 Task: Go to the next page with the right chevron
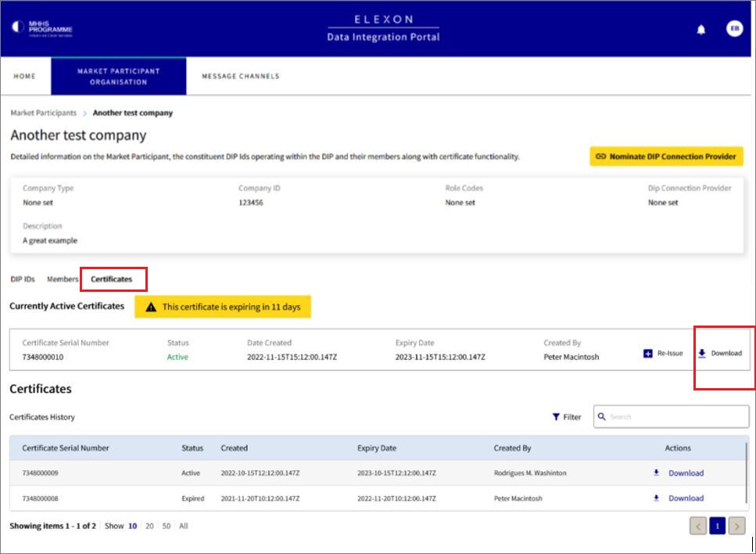738,526
